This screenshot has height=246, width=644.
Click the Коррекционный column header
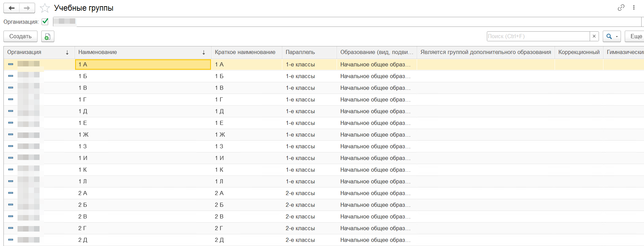pyautogui.click(x=578, y=52)
